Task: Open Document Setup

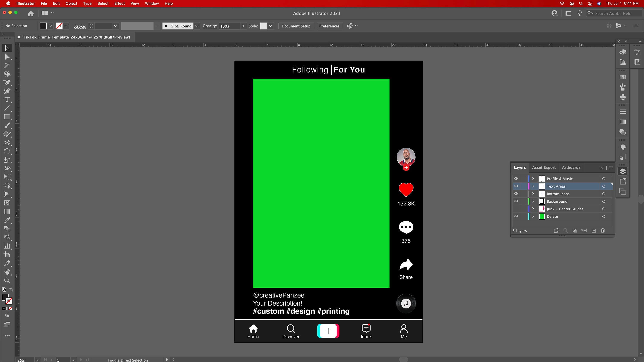Action: click(296, 26)
